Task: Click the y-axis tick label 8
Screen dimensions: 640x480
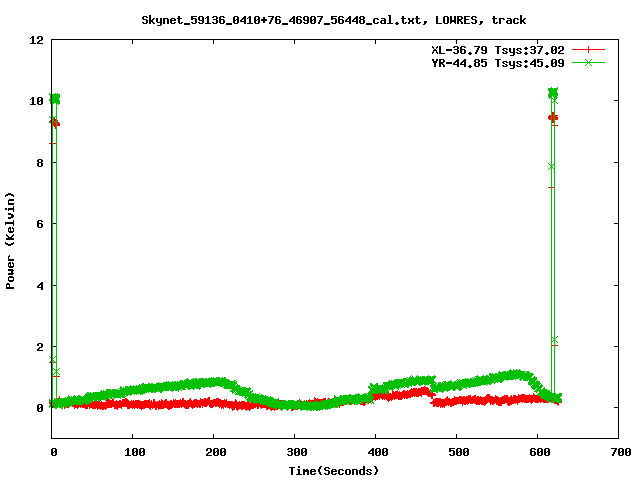Action: [40, 163]
